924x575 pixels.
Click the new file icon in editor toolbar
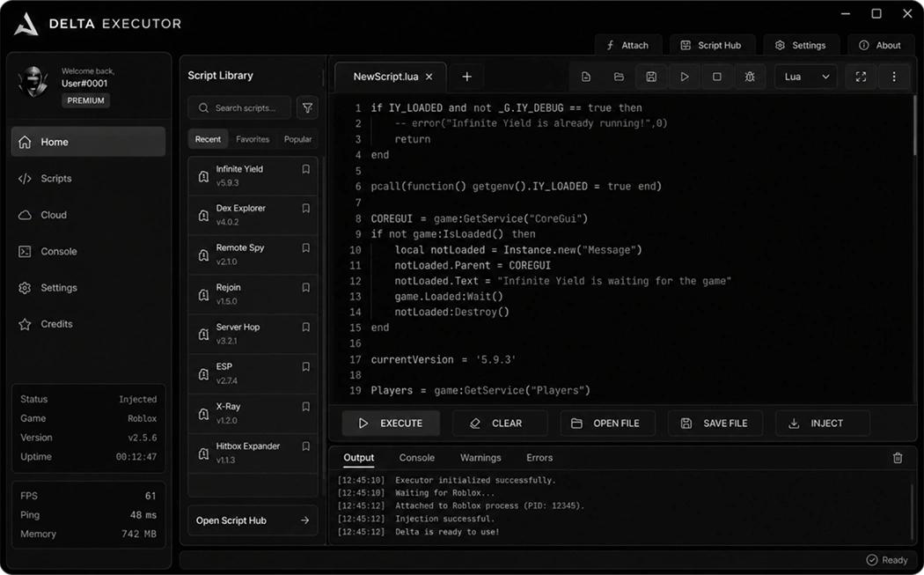pyautogui.click(x=586, y=77)
